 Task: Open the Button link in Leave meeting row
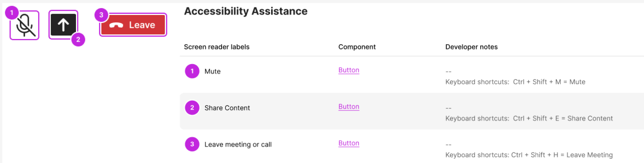349,143
